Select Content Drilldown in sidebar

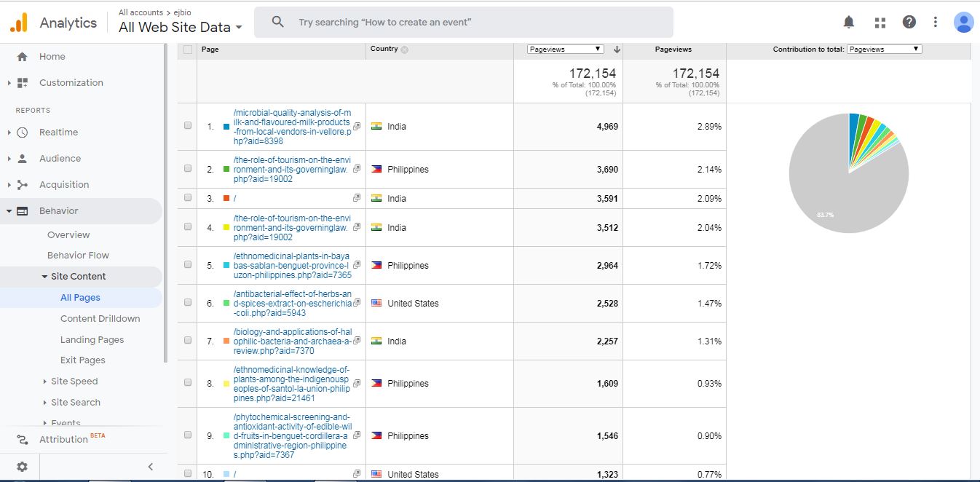coord(100,318)
